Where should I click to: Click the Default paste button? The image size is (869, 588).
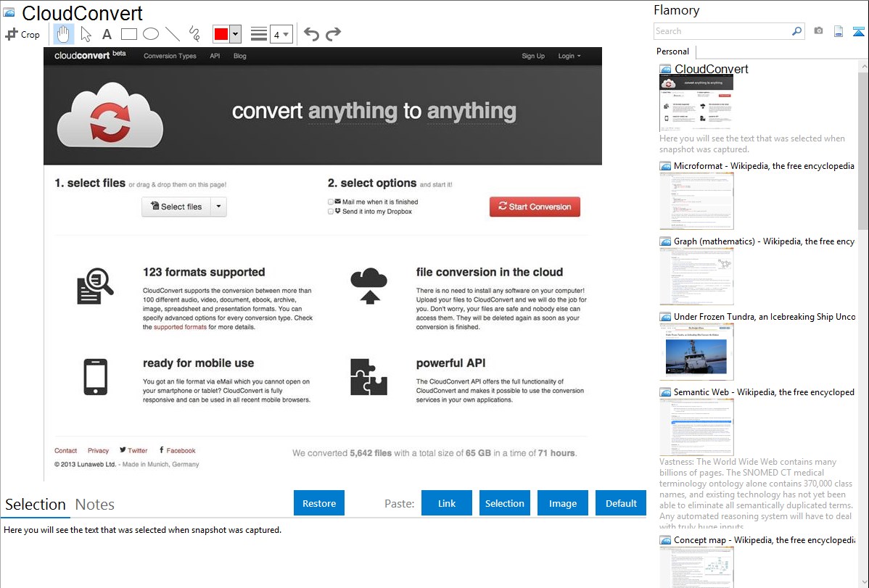click(621, 503)
